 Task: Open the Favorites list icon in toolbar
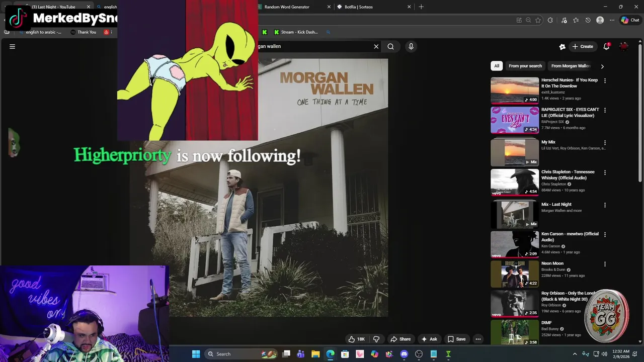pos(576,20)
